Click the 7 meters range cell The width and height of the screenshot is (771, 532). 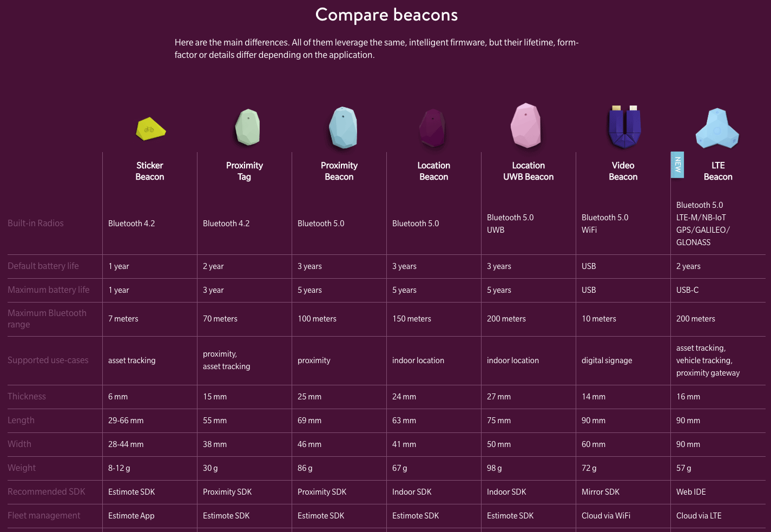click(x=123, y=319)
